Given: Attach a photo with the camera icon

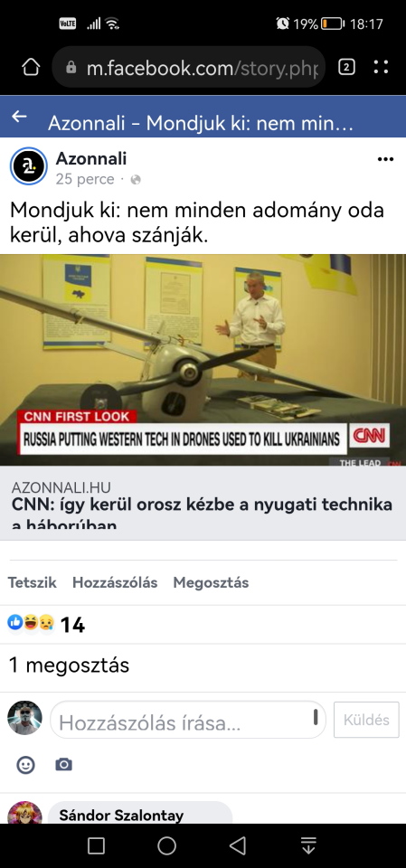Looking at the screenshot, I should click(x=63, y=765).
